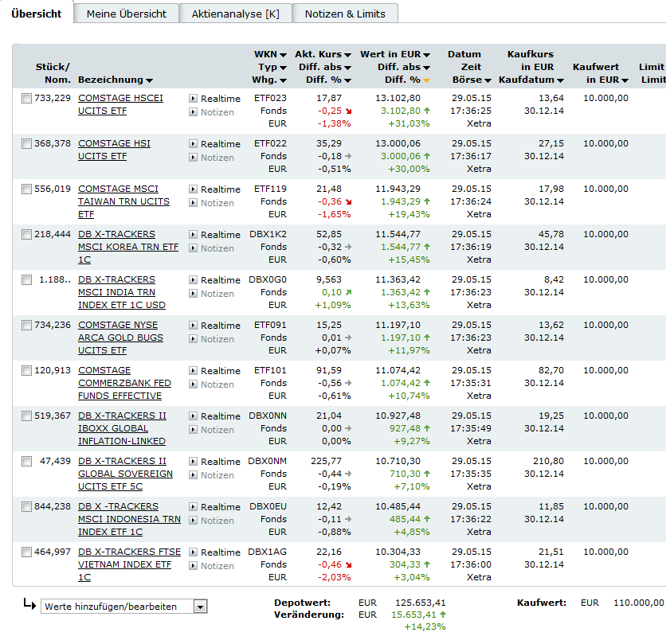Sort by Whg. header arrow
This screenshot has height=644, width=666.
tap(283, 80)
